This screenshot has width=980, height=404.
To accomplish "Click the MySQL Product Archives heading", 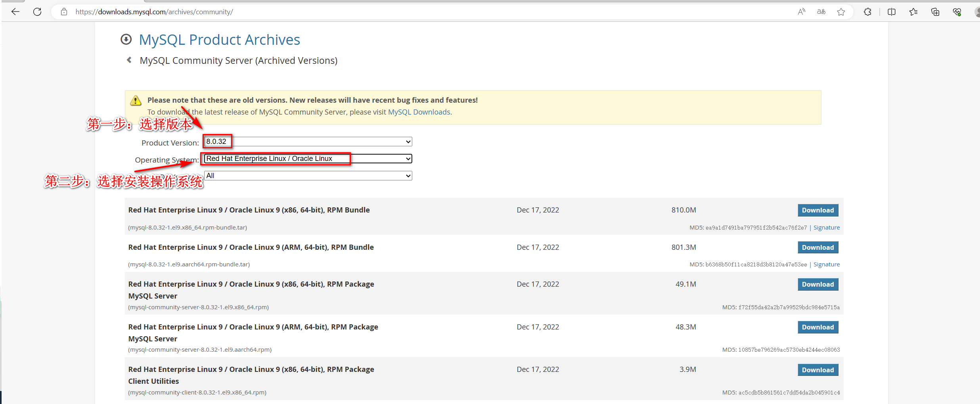I will tap(220, 40).
